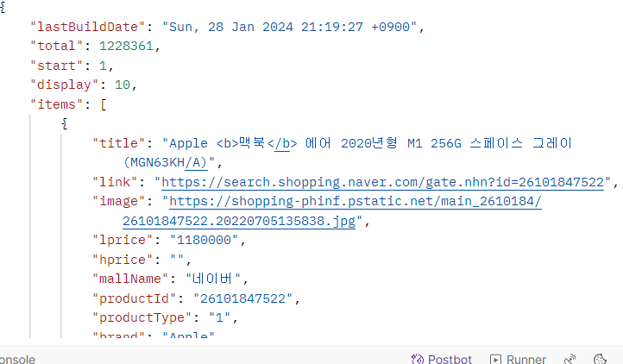The height and width of the screenshot is (364, 623).
Task: Open the search.shopping.naver.com gate link
Action: click(x=382, y=182)
